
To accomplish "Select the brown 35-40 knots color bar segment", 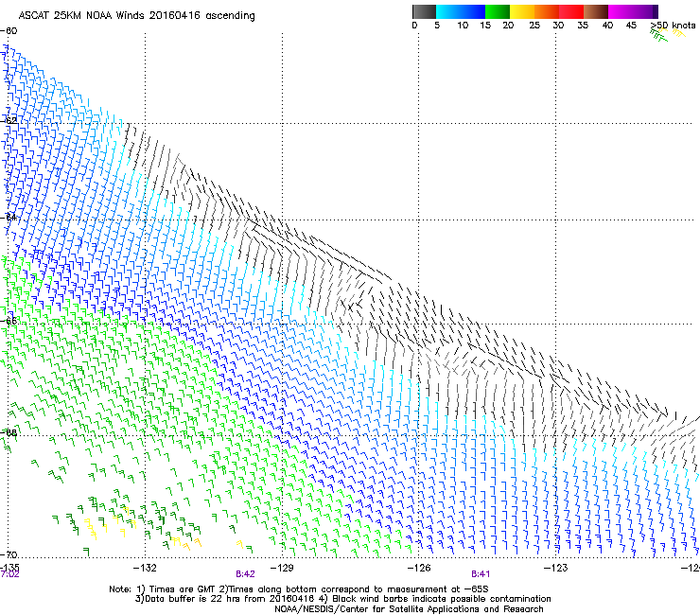I will click(x=596, y=11).
